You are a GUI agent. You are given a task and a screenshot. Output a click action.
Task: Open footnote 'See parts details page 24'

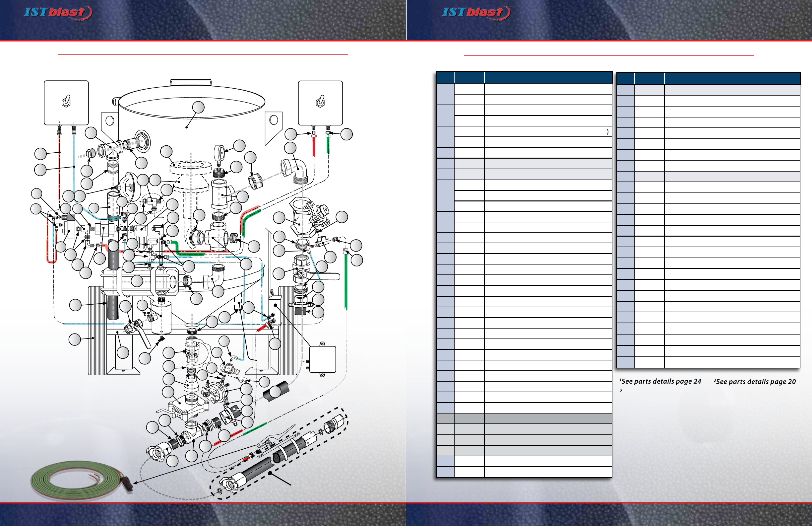click(x=660, y=381)
